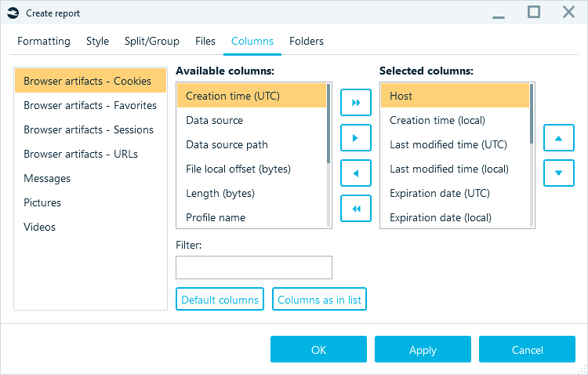Select Browser artifacts - URLs category
This screenshot has height=375, width=588.
90,154
